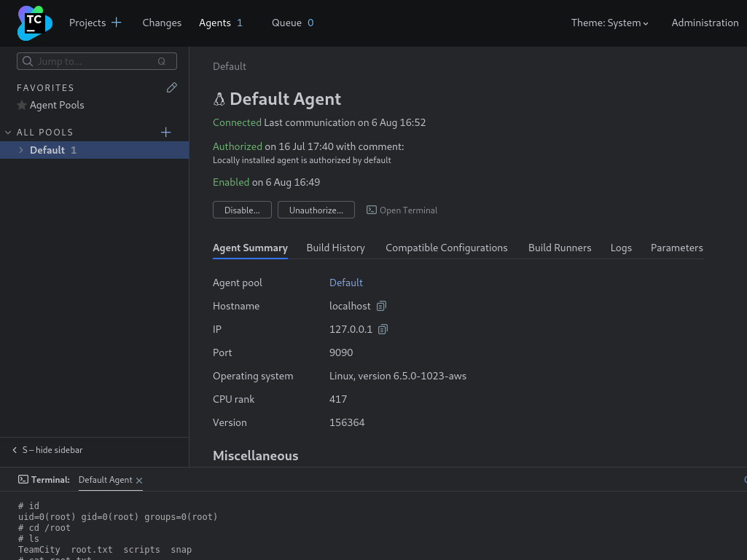Click the plus icon next to Projects
This screenshot has height=560, width=747.
(x=117, y=22)
